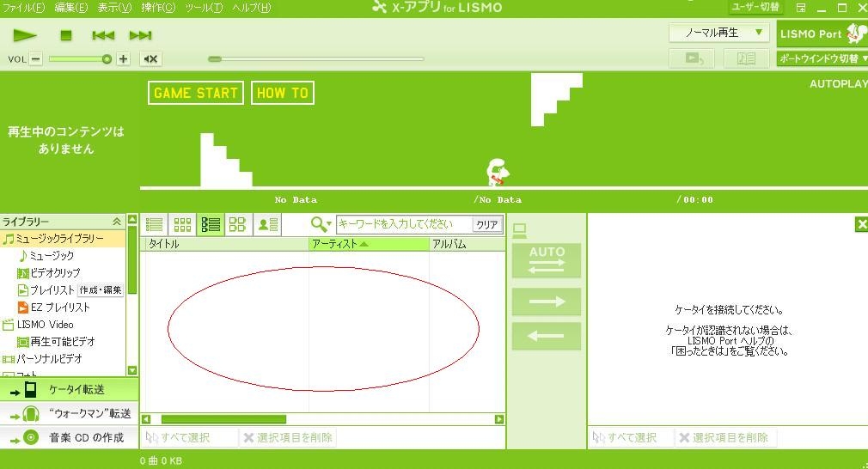Viewport: 868px width, 469px height.
Task: Click the video display toggle button
Action: [692, 58]
